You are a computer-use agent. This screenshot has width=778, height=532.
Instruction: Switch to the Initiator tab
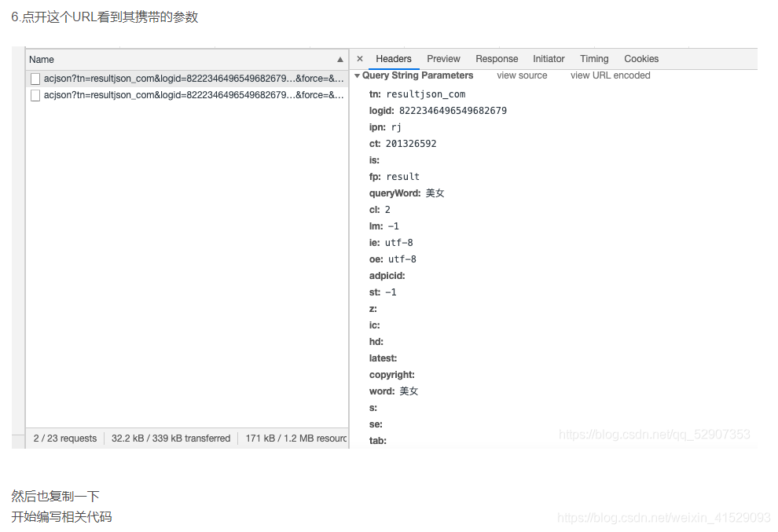tap(549, 59)
